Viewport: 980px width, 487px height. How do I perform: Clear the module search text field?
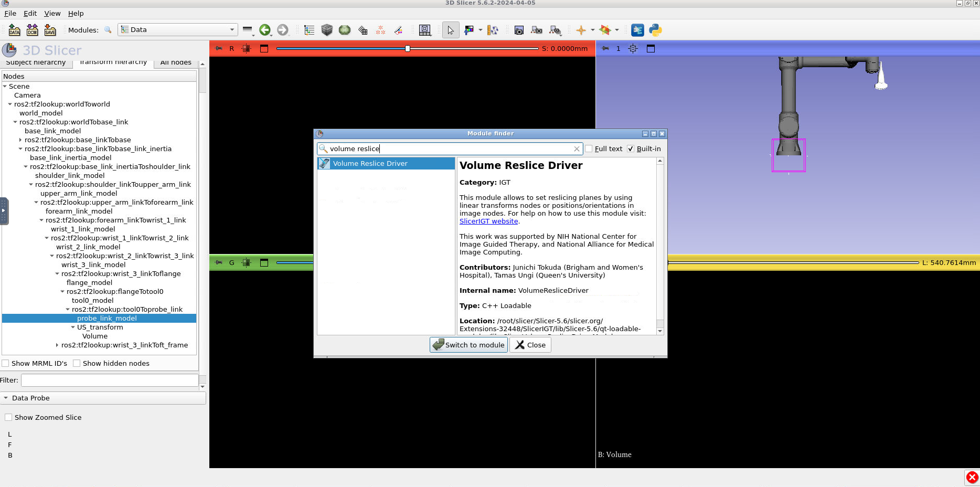tap(577, 149)
